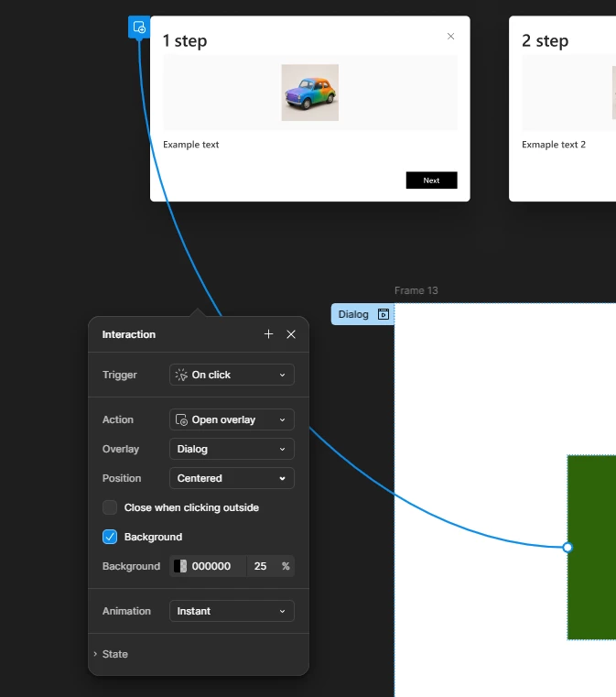The image size is (616, 697).
Task: Open the background color swatch picker
Action: click(180, 566)
